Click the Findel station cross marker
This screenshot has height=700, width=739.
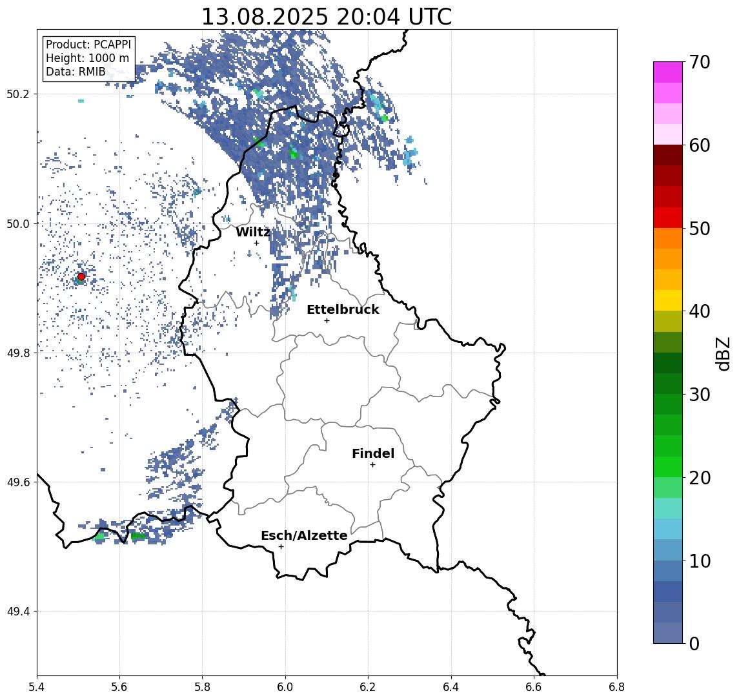point(372,465)
